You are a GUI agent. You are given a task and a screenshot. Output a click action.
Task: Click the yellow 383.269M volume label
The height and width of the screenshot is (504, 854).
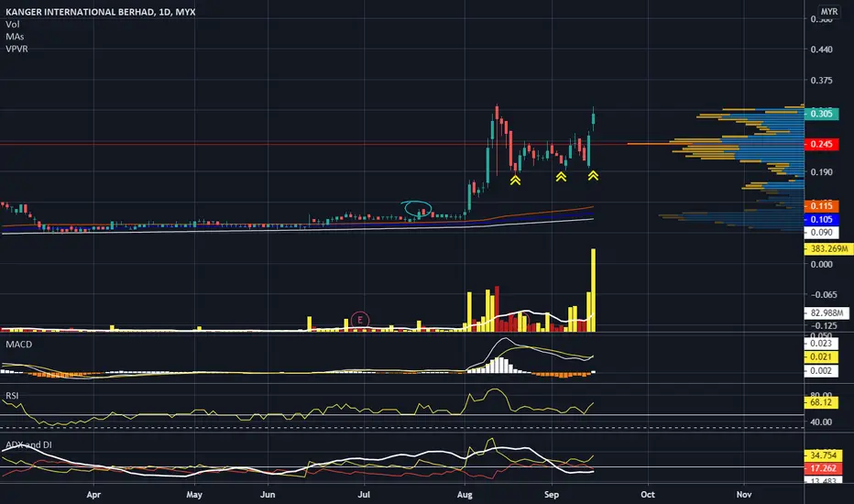[829, 248]
